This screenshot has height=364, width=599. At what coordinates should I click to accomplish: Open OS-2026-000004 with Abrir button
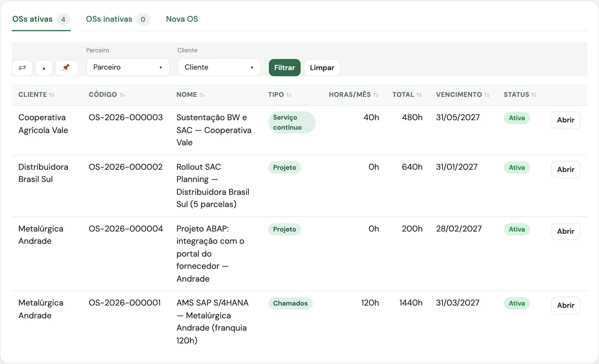click(566, 231)
